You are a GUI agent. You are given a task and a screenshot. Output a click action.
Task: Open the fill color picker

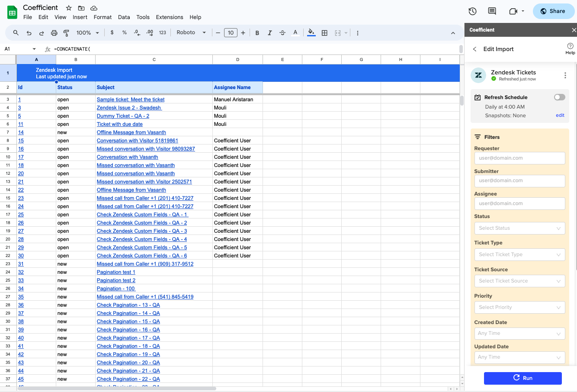point(311,33)
